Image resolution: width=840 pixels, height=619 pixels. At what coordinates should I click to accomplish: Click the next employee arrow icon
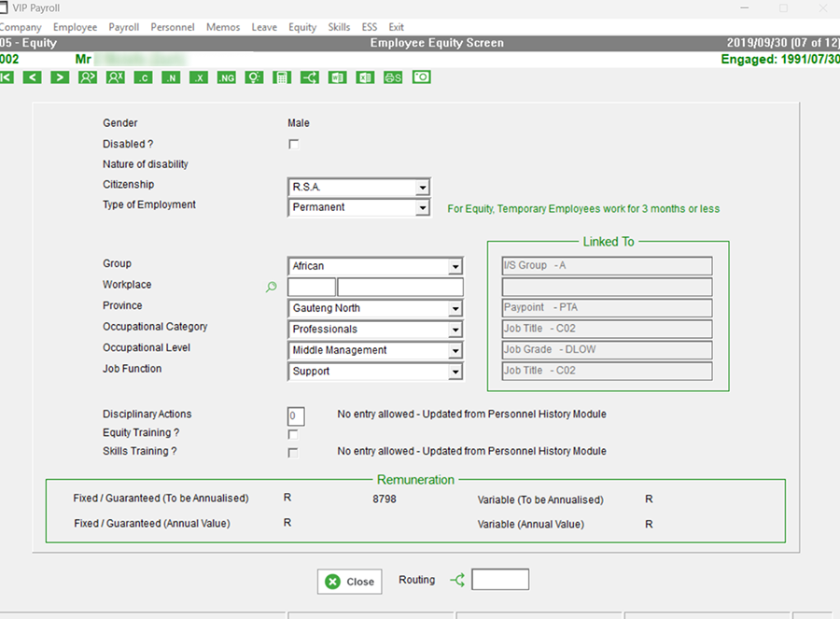60,77
